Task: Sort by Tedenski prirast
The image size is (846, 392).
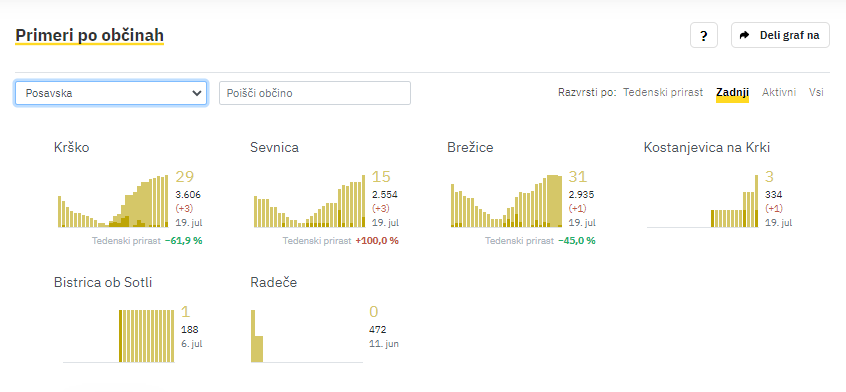Action: pos(663,93)
